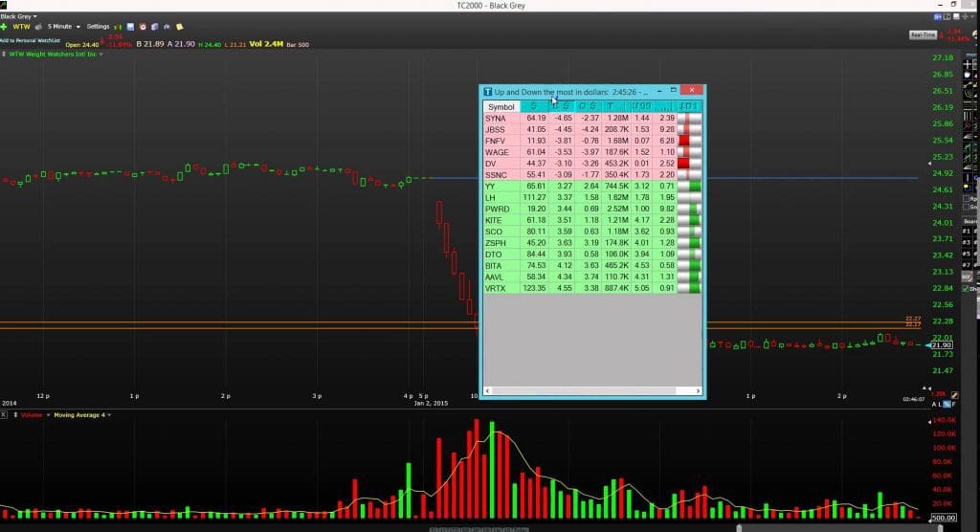Viewport: 980px width, 532px height.
Task: Select the arc drawing tool
Action: (x=969, y=95)
